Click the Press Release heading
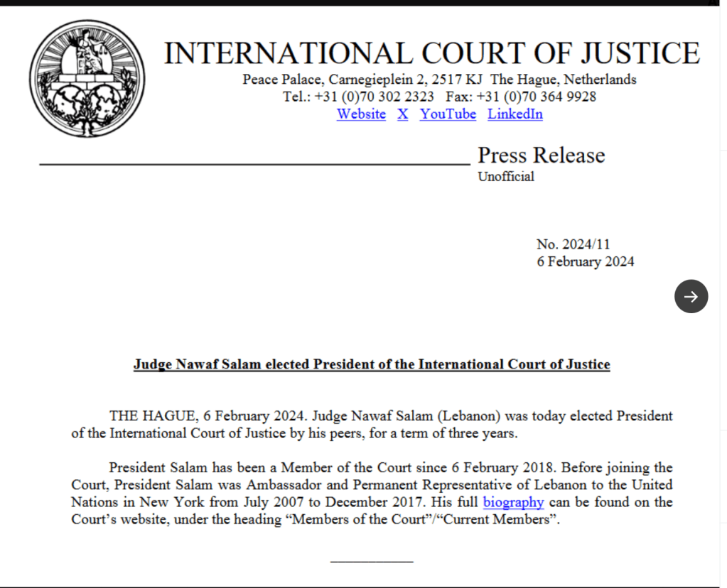 pos(541,156)
